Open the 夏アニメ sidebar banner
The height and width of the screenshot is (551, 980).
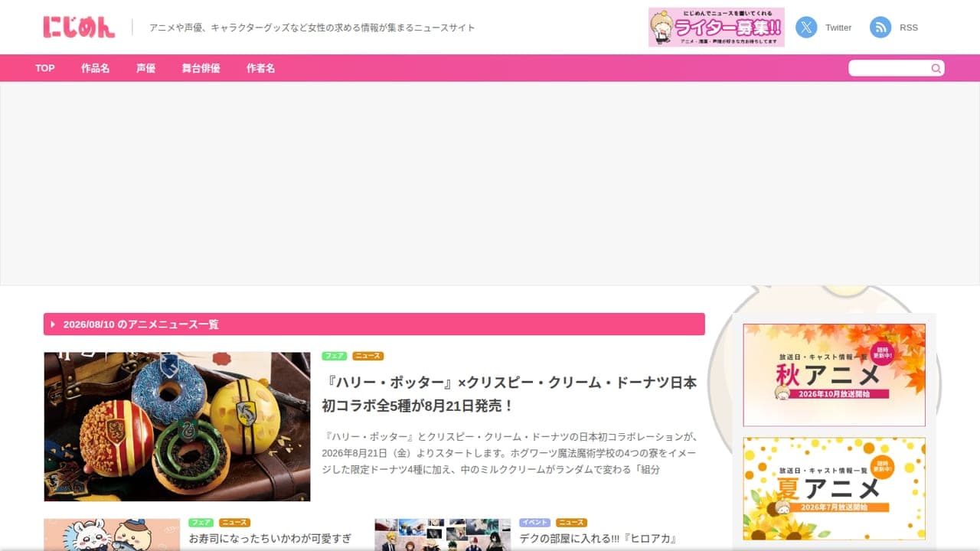click(x=834, y=489)
